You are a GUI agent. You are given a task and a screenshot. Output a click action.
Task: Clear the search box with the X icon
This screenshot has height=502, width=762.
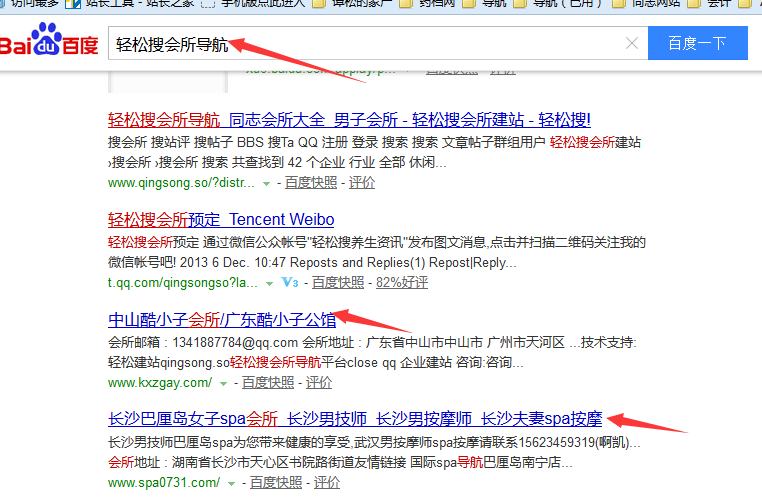point(632,43)
